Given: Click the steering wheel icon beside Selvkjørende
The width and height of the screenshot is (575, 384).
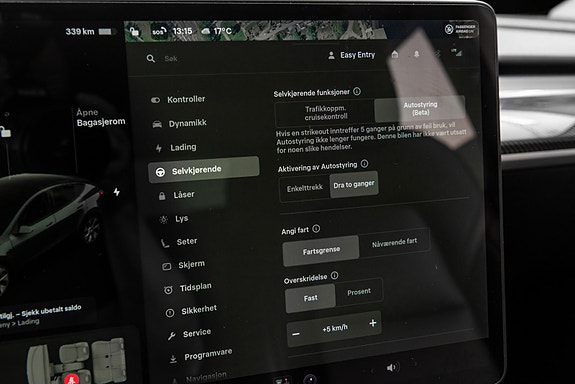Looking at the screenshot, I should [160, 172].
